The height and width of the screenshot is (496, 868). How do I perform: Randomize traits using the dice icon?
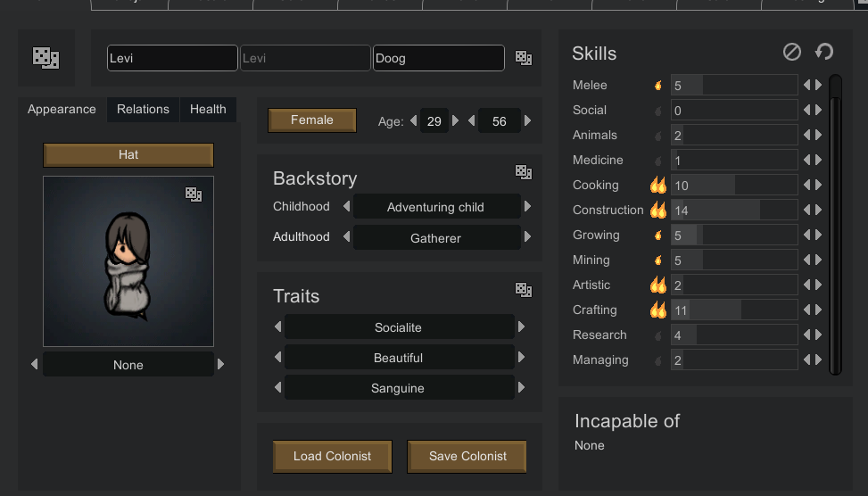click(524, 290)
